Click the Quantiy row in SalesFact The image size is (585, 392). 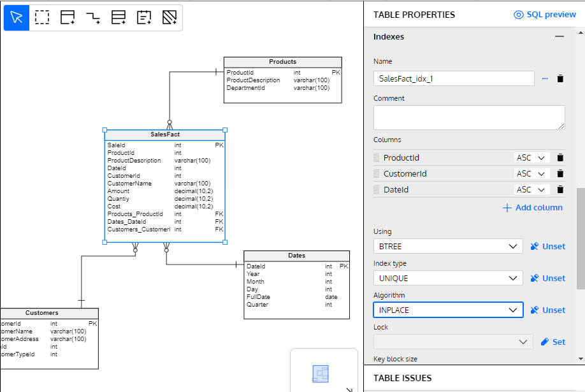point(165,199)
